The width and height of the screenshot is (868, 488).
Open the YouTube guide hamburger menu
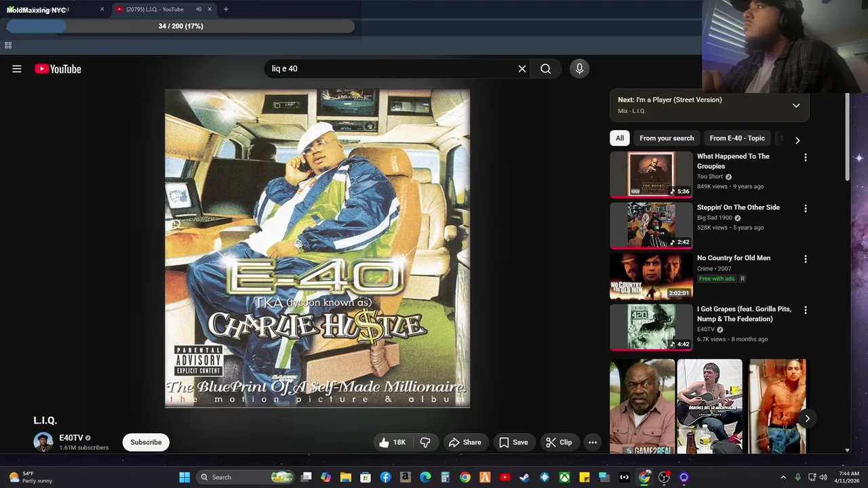click(x=17, y=68)
